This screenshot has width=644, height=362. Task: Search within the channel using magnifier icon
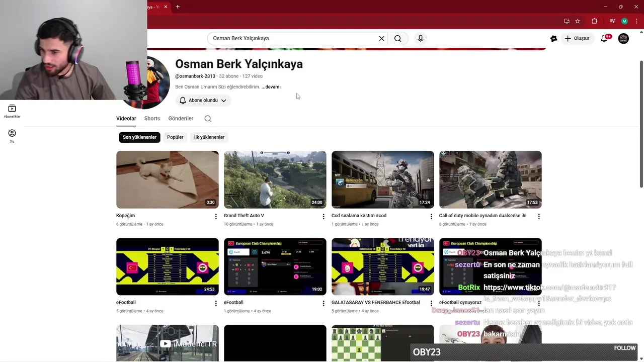(208, 119)
